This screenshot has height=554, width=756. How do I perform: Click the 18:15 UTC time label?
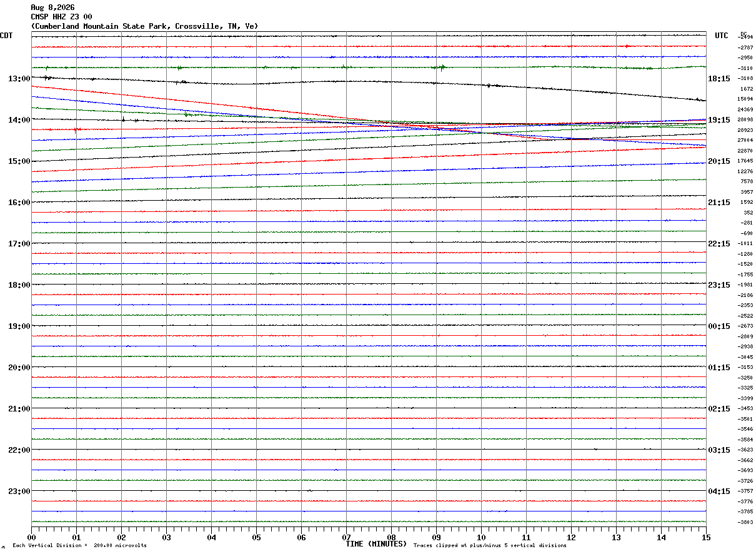tap(719, 78)
